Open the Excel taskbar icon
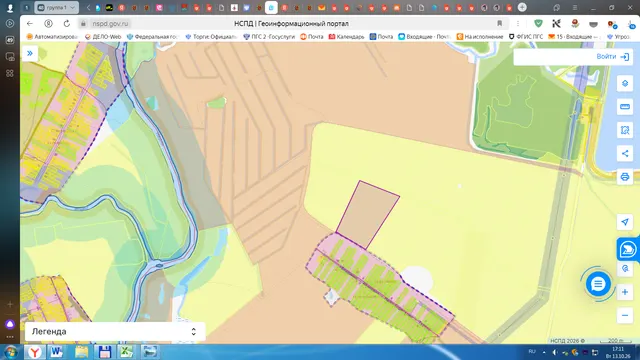 (127, 352)
